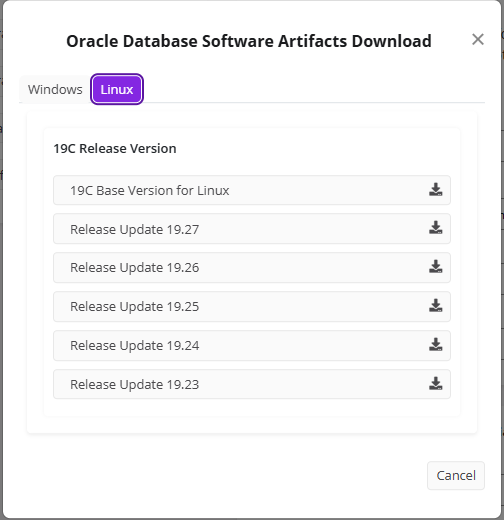Select the "19C Base Version for Linux" label

point(150,191)
